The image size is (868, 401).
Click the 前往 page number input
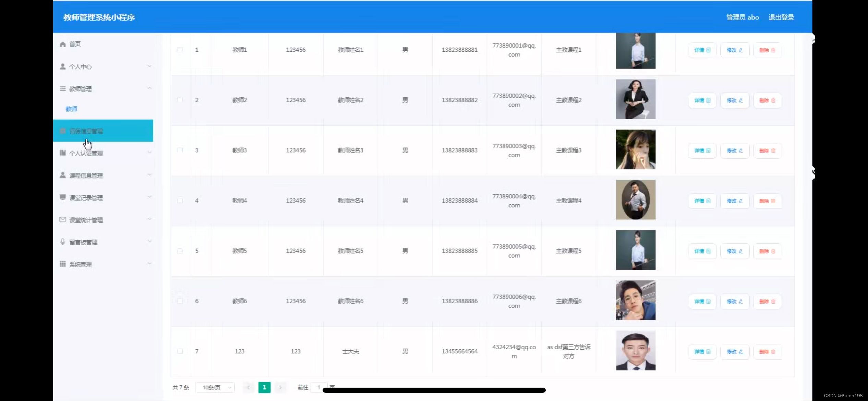point(319,388)
